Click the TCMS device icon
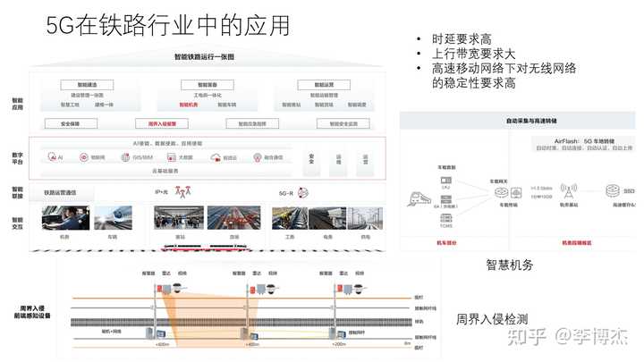 tap(446, 218)
